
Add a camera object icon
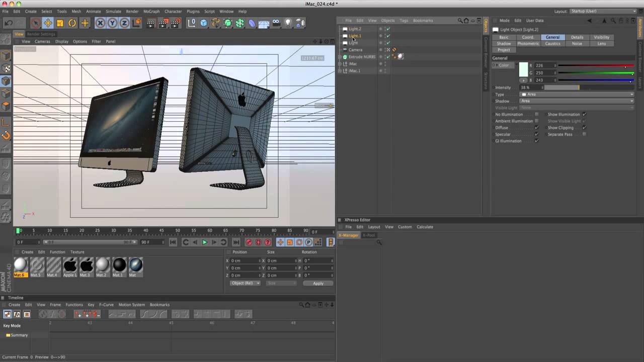(x=276, y=23)
